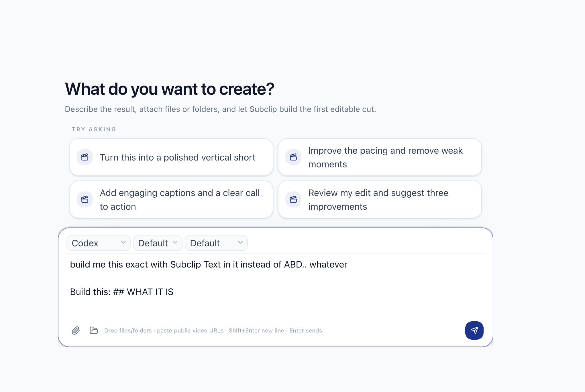Viewport: 585px width, 392px height.
Task: Click the 'TRY ASKING' label
Action: 94,129
